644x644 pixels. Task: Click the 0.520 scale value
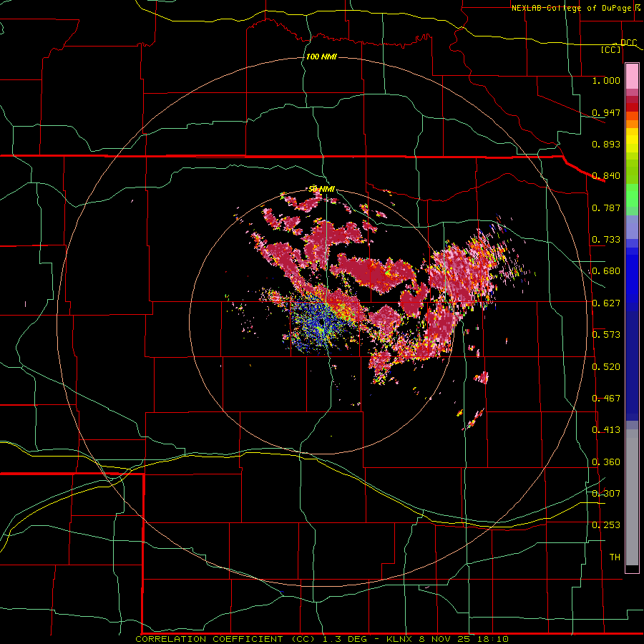[x=606, y=367]
